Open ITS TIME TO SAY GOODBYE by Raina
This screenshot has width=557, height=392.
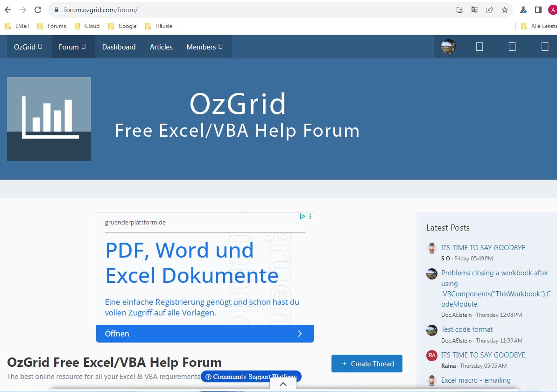483,355
